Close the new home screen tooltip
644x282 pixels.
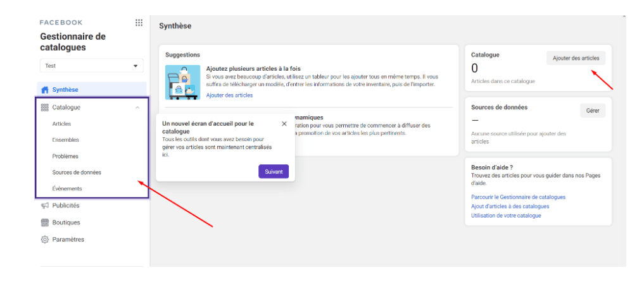click(x=284, y=124)
